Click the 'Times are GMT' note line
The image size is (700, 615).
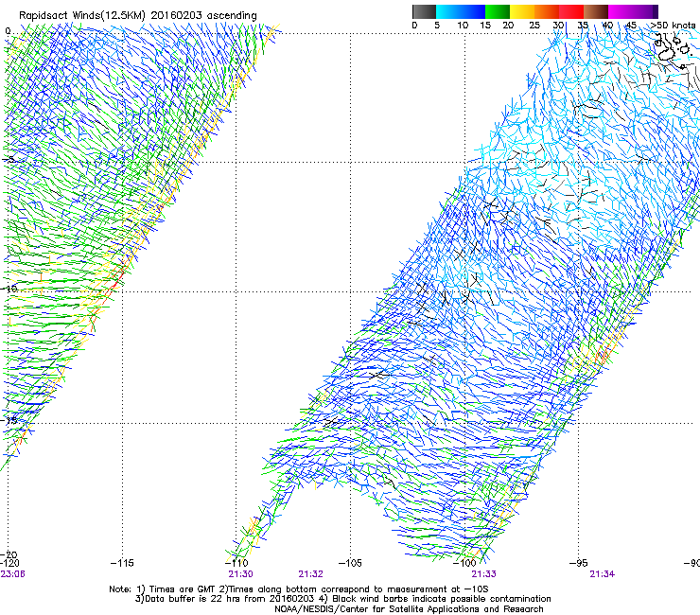click(299, 589)
